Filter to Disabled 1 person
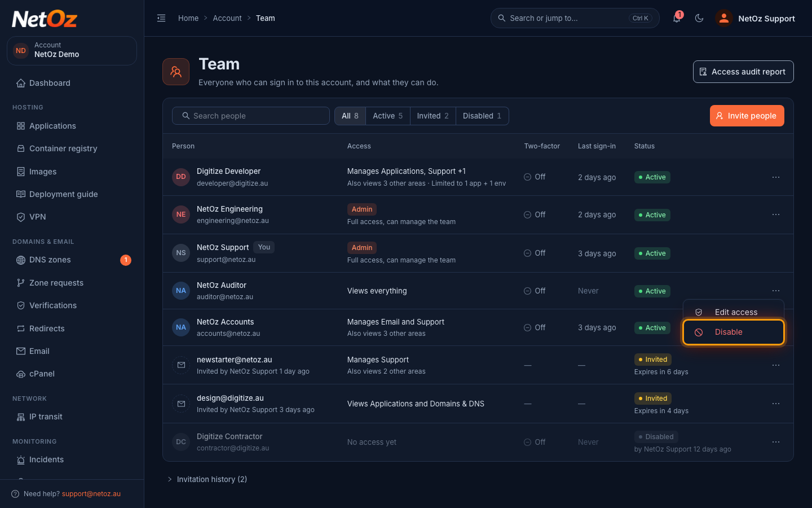 482,116
